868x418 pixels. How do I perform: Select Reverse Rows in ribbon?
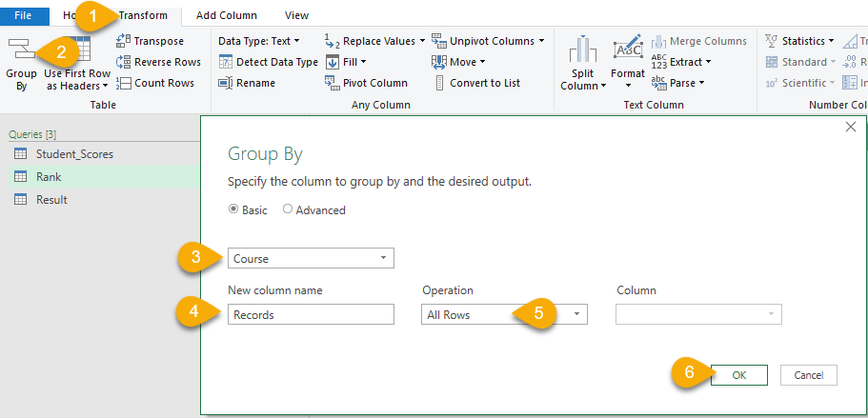coord(123,62)
